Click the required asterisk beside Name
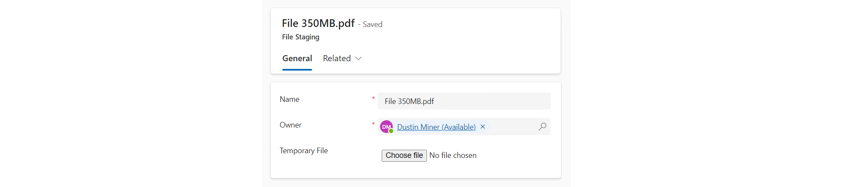The height and width of the screenshot is (187, 868). click(x=373, y=98)
